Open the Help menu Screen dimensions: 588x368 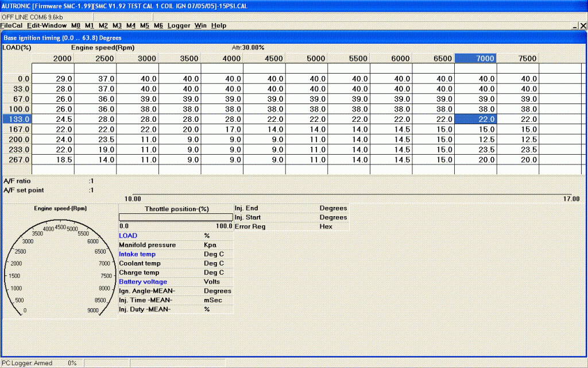pos(219,26)
